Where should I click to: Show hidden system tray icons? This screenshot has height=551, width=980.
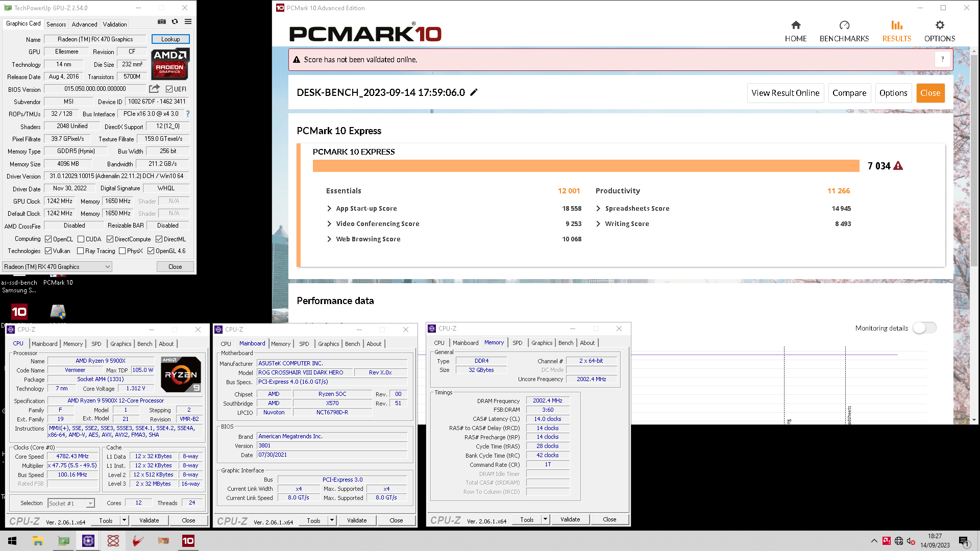(874, 541)
